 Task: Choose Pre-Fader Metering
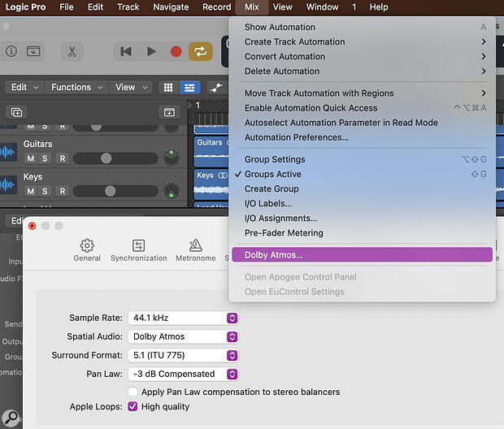pyautogui.click(x=362, y=233)
